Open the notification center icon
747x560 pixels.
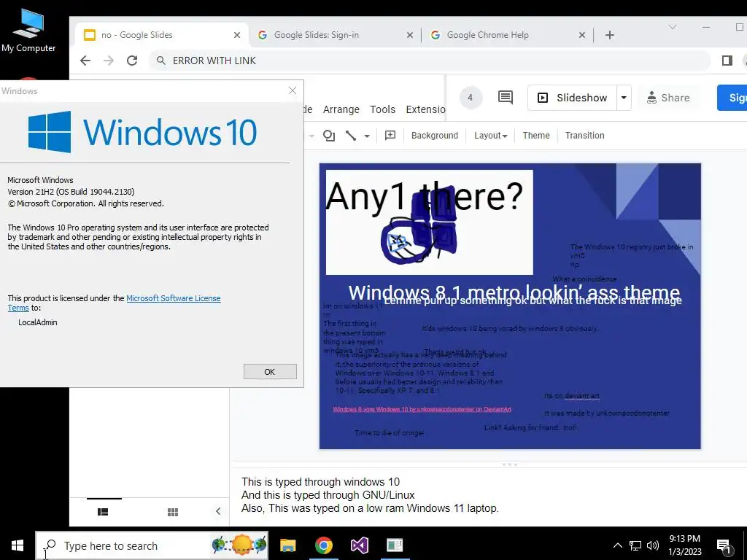click(x=724, y=547)
